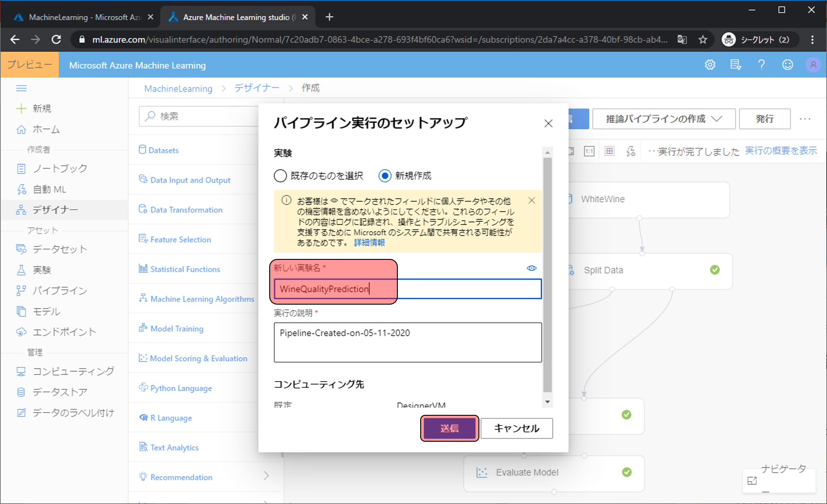Viewport: 827px width, 504px height.
Task: Click the 送信 submit button
Action: pos(449,428)
